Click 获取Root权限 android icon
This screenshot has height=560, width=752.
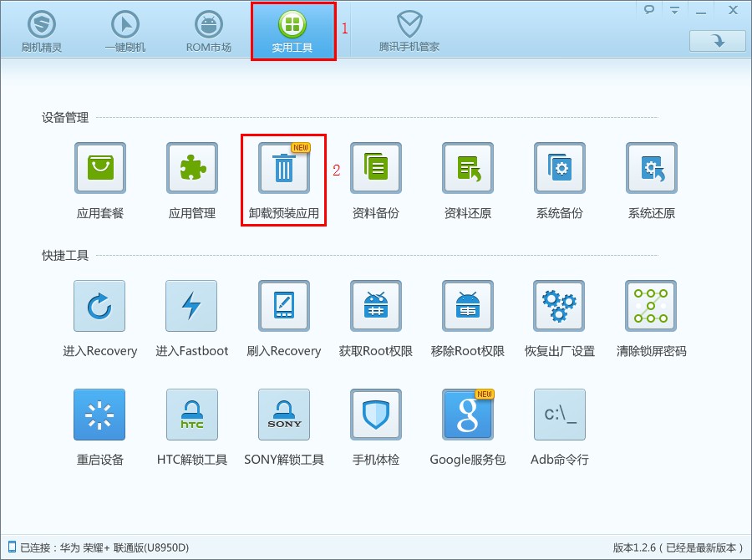(x=376, y=306)
